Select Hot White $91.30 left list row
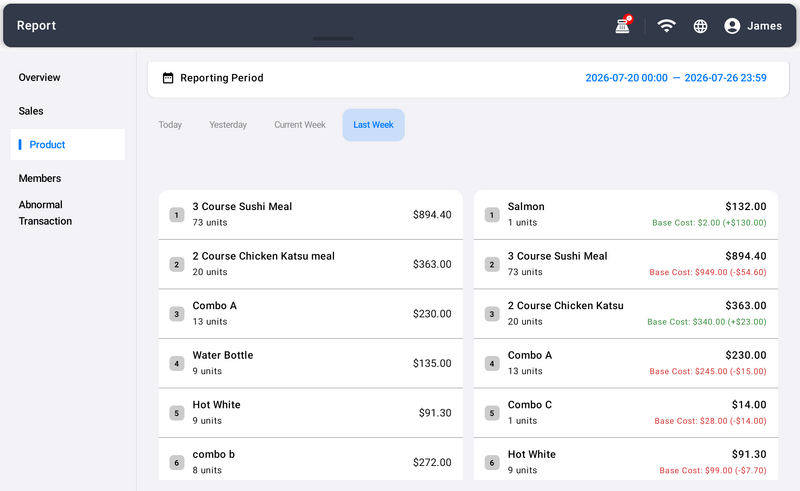800x491 pixels. [x=310, y=412]
